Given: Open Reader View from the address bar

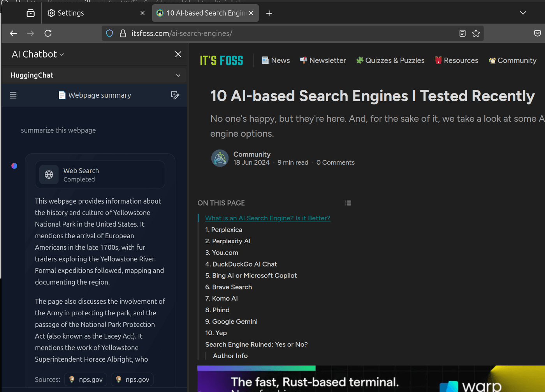Looking at the screenshot, I should point(462,33).
